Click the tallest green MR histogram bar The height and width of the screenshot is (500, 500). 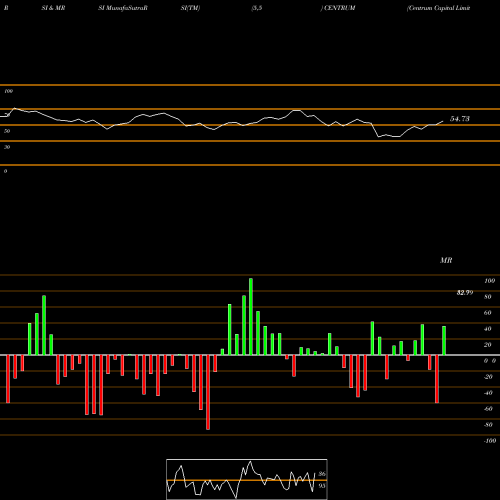251,317
